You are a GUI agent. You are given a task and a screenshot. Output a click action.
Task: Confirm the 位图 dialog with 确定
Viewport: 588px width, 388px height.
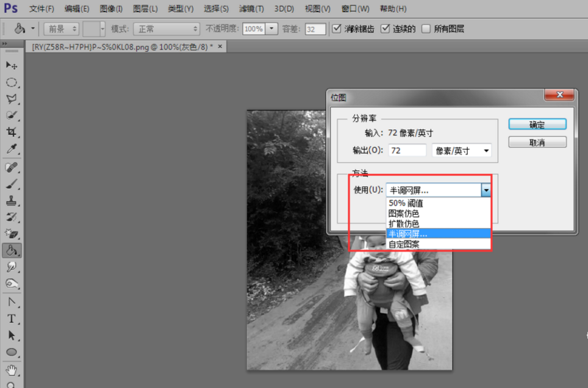tap(537, 124)
